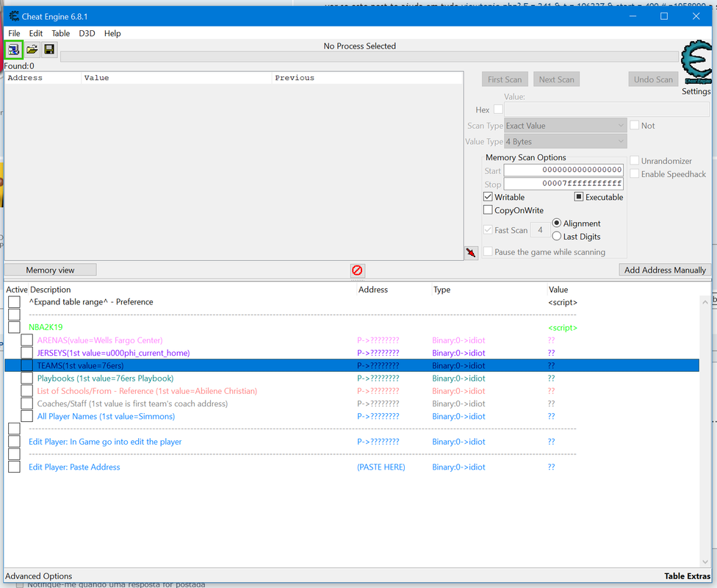The height and width of the screenshot is (588, 717).
Task: Open the File menu
Action: (14, 33)
